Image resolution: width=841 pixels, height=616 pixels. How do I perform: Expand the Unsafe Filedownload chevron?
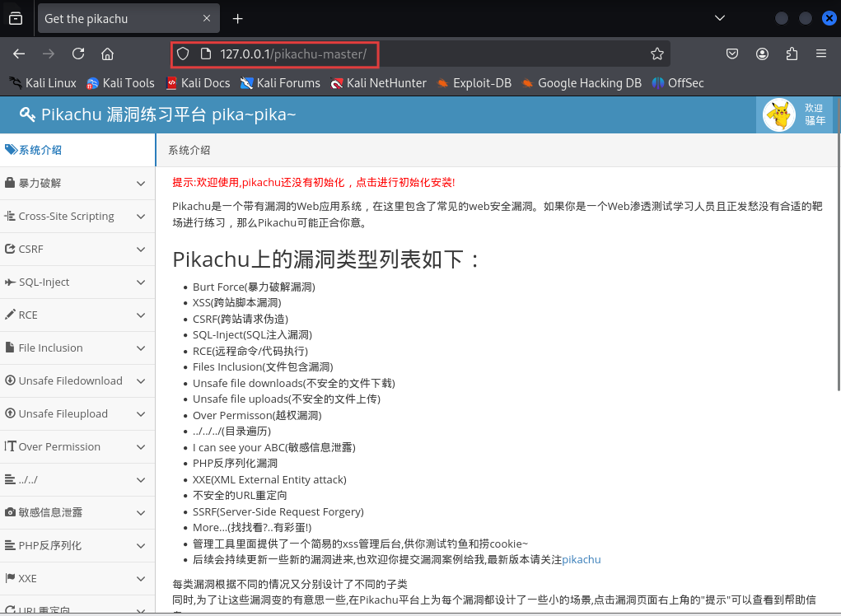[141, 381]
